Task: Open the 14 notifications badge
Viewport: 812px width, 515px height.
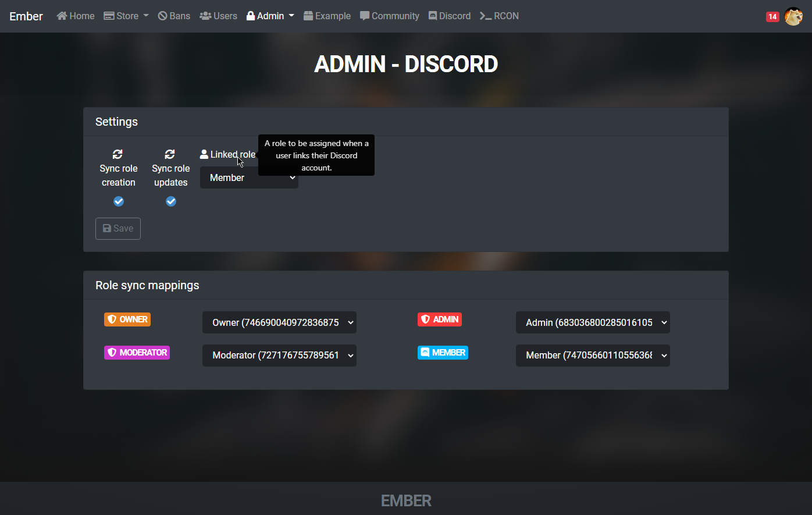Action: 772,17
